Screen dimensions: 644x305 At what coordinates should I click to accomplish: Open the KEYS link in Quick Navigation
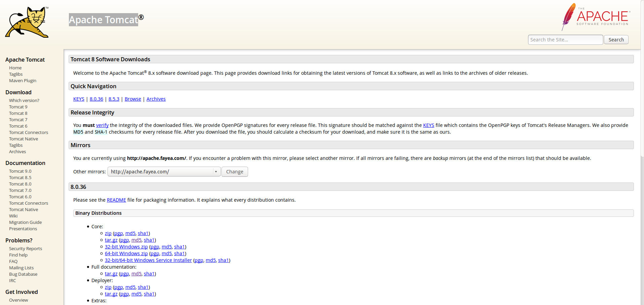point(79,99)
